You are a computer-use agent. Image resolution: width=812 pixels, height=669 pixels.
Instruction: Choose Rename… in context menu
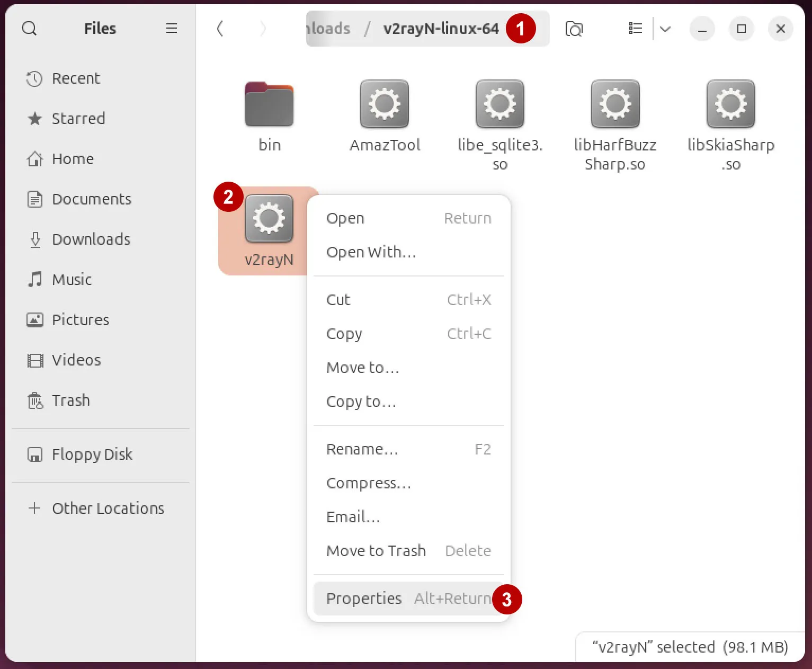coord(409,449)
